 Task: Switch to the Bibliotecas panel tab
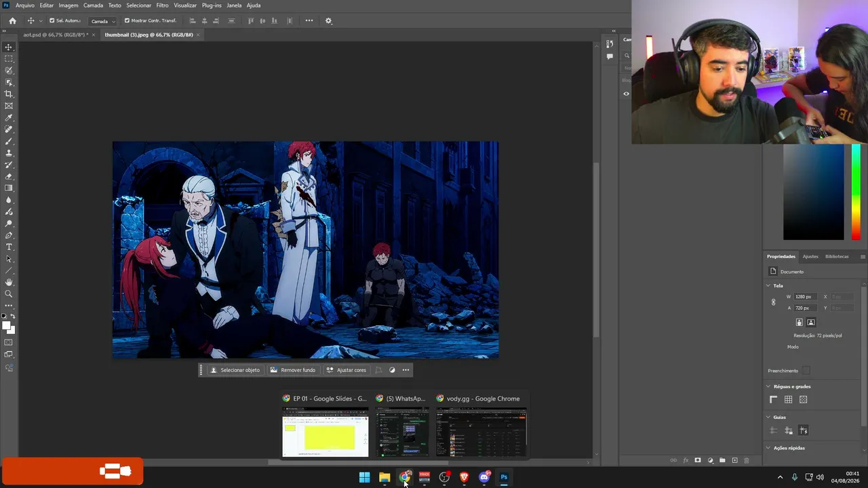[x=837, y=257]
